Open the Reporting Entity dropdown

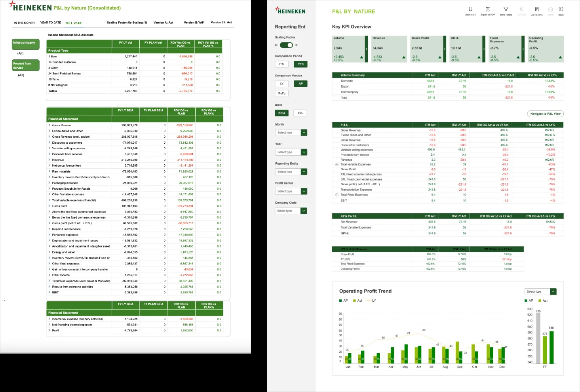(291, 172)
